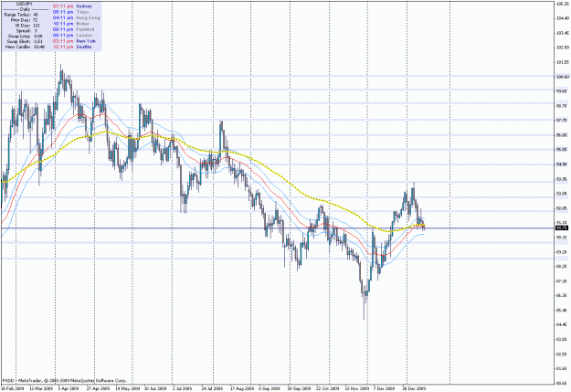Click the Hong Kong clock entry

click(x=76, y=18)
